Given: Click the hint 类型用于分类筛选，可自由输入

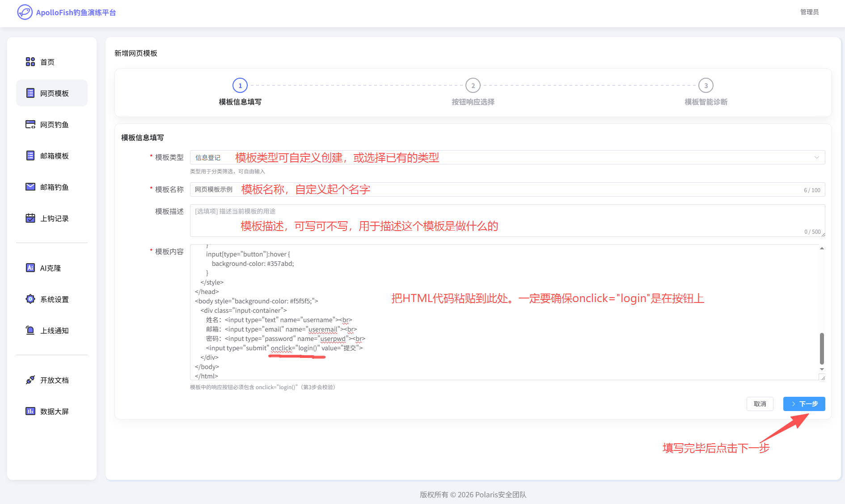Looking at the screenshot, I should (228, 171).
